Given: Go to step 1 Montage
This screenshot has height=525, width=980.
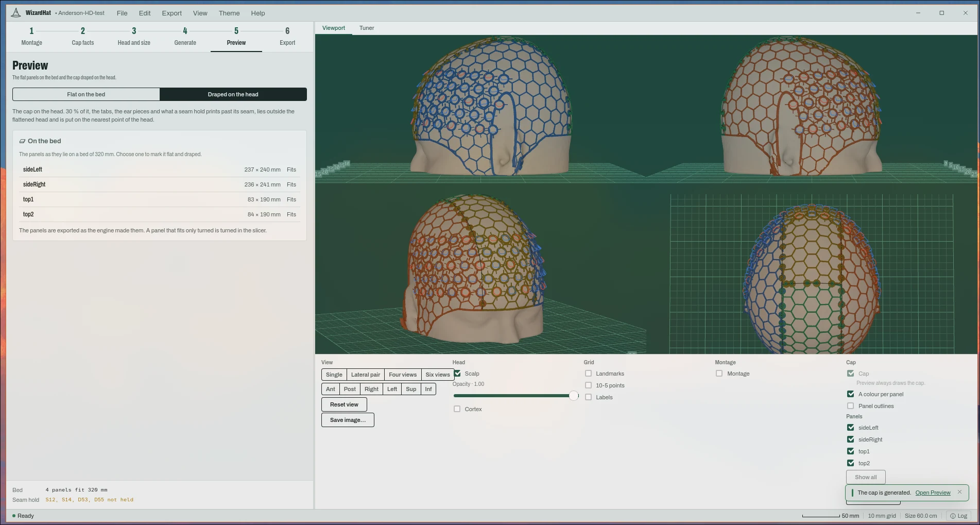Looking at the screenshot, I should [32, 37].
